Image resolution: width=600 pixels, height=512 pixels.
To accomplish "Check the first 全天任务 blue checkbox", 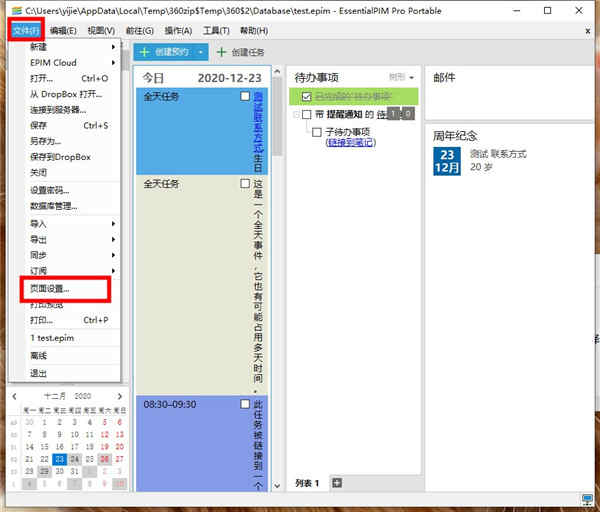I will [x=245, y=96].
